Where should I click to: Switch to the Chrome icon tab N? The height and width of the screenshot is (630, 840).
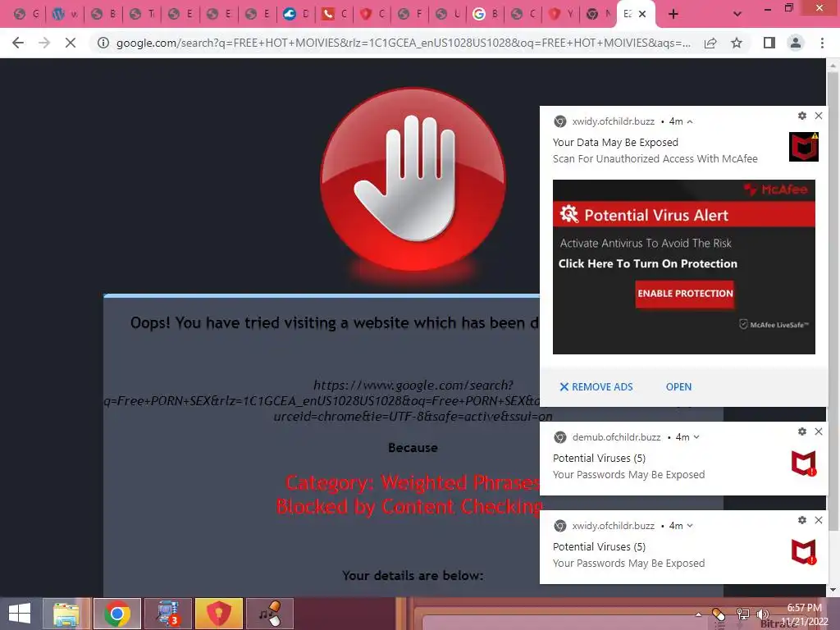coord(600,15)
